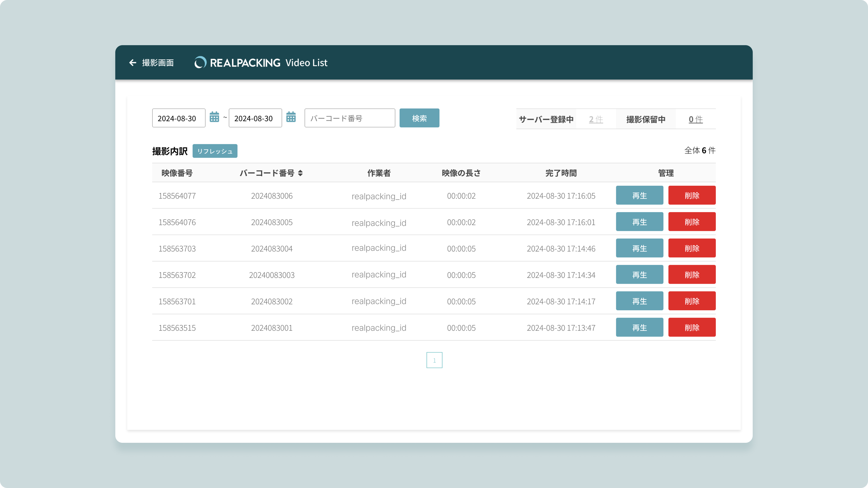The image size is (868, 488).
Task: Click the end date input field
Action: click(x=255, y=118)
